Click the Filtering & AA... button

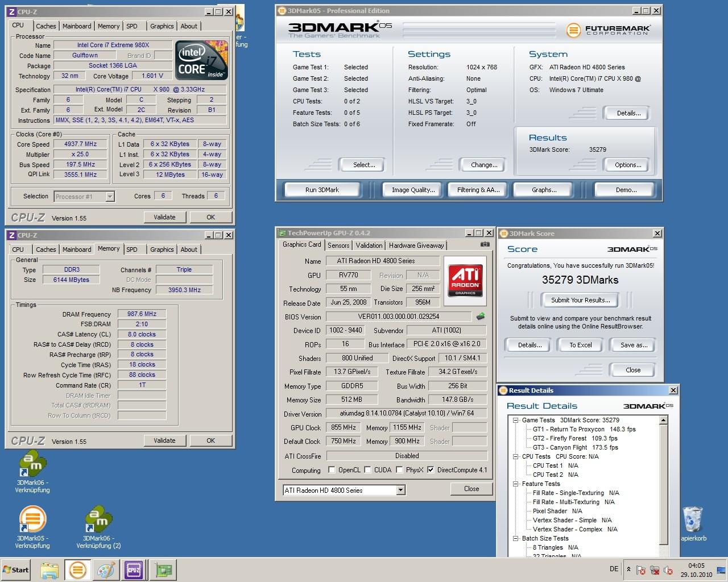click(478, 190)
